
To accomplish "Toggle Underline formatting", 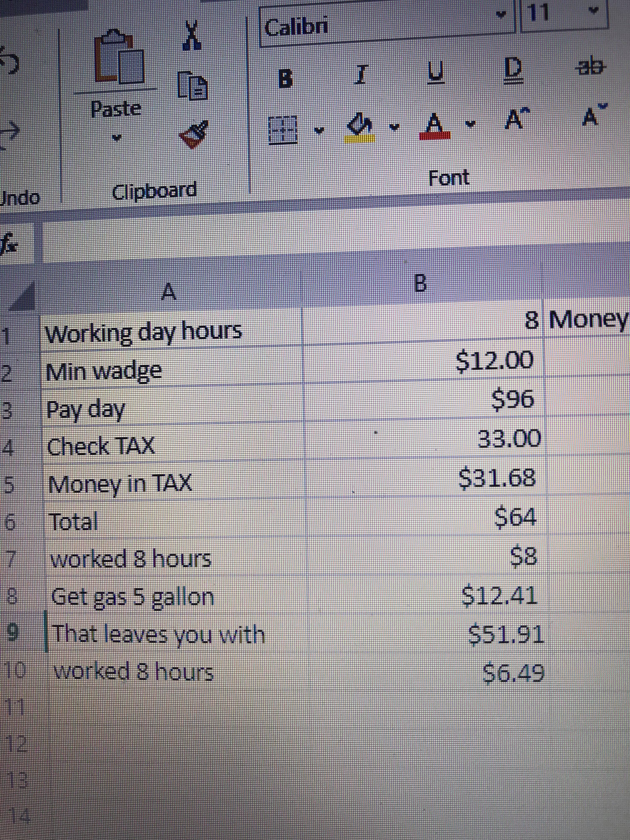I will pos(436,72).
